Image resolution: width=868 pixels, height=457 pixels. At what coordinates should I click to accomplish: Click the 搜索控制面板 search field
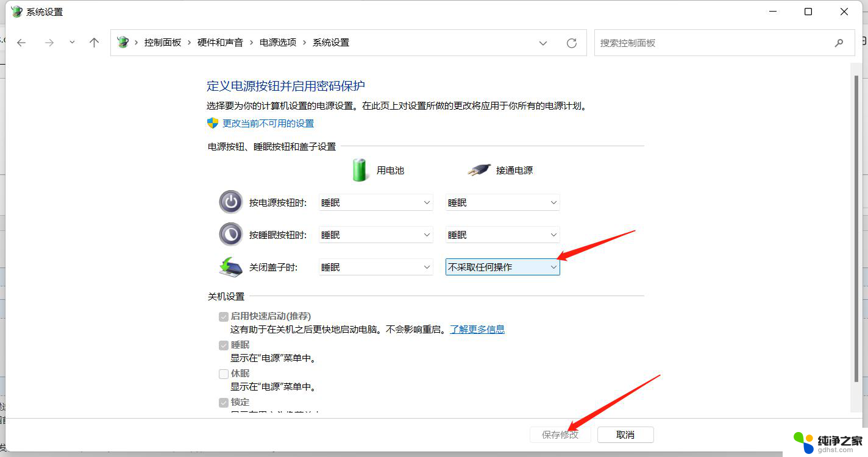[x=725, y=43]
